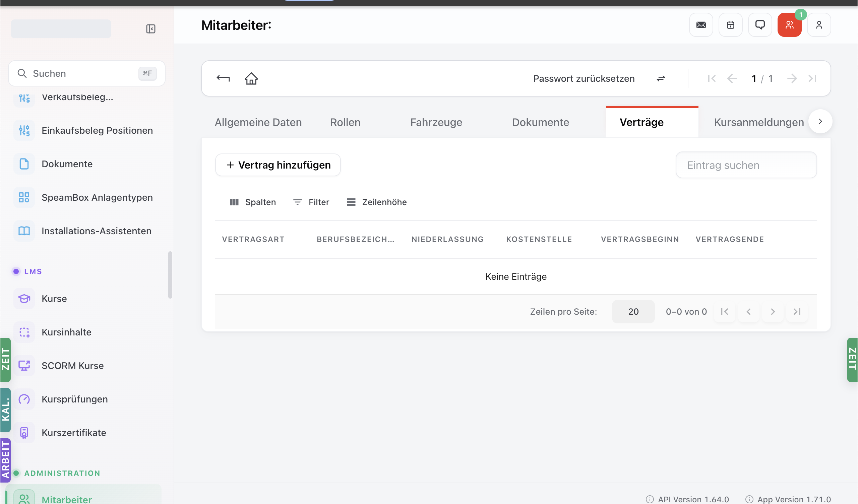Select the Verträge tab

pos(652,122)
